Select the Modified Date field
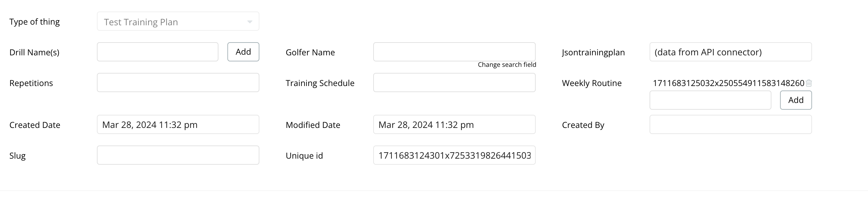This screenshot has width=868, height=197. pos(454,125)
